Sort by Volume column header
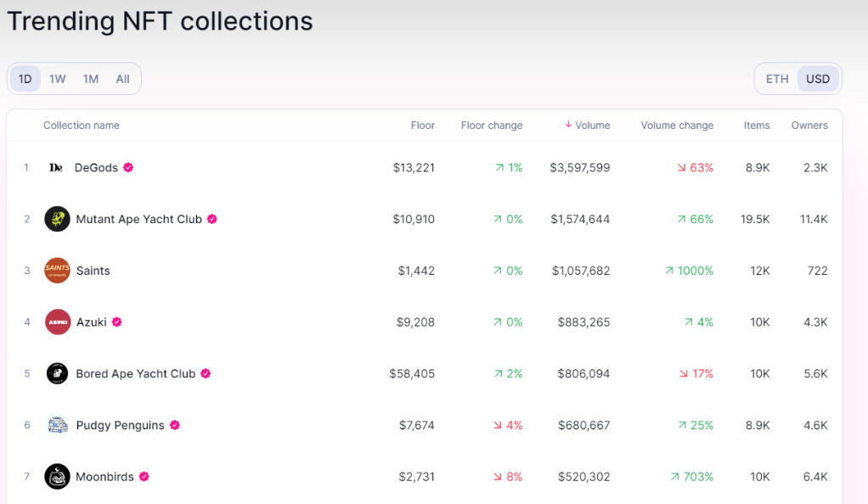This screenshot has height=504, width=868. click(592, 126)
